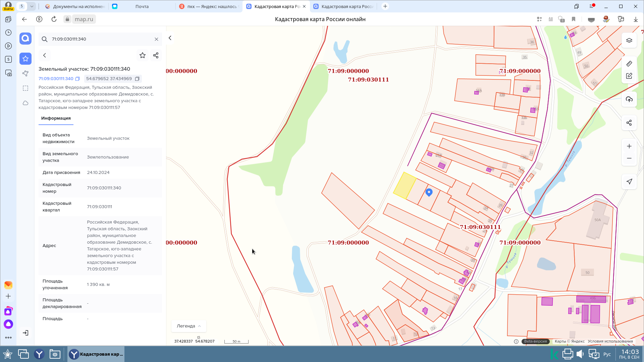Click the 71:09:030111:340 cadastral number link

click(x=56, y=79)
